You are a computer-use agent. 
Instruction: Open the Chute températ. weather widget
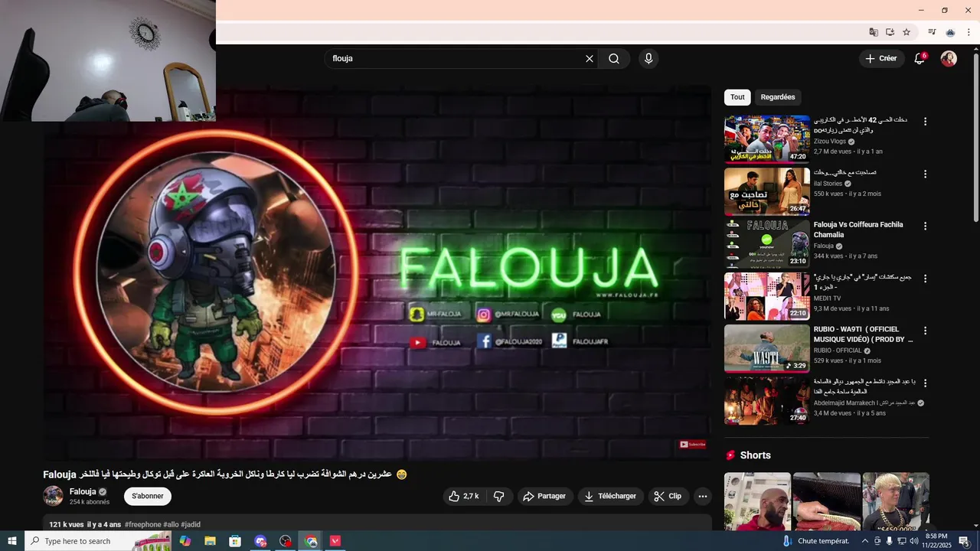[815, 541]
